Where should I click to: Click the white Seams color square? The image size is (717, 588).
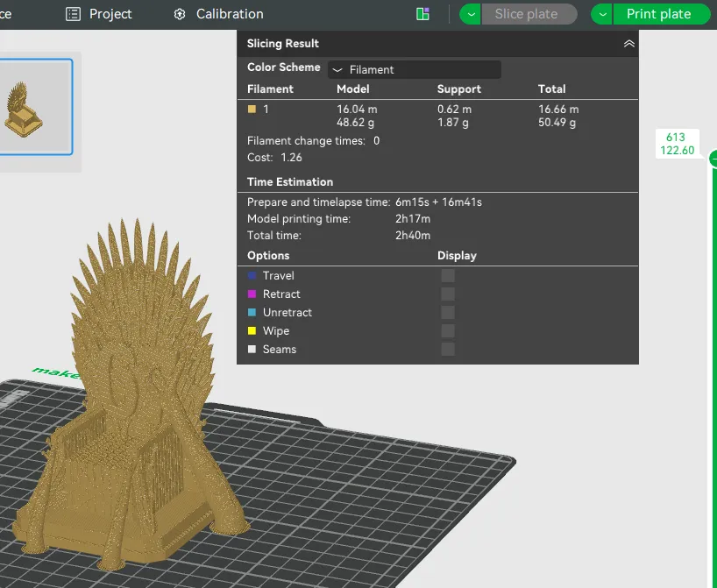point(252,349)
